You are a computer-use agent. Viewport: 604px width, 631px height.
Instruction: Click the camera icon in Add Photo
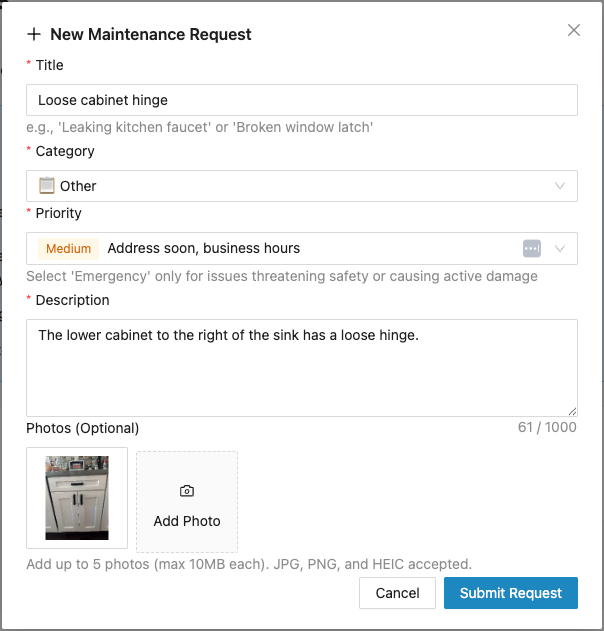187,491
